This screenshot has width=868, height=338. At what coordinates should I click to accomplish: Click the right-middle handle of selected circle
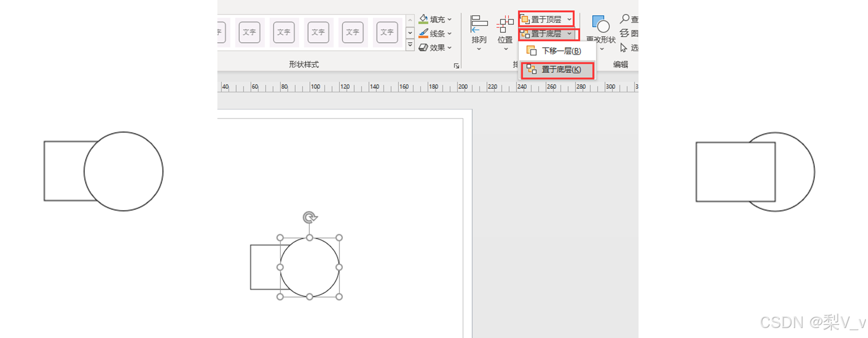pyautogui.click(x=339, y=267)
